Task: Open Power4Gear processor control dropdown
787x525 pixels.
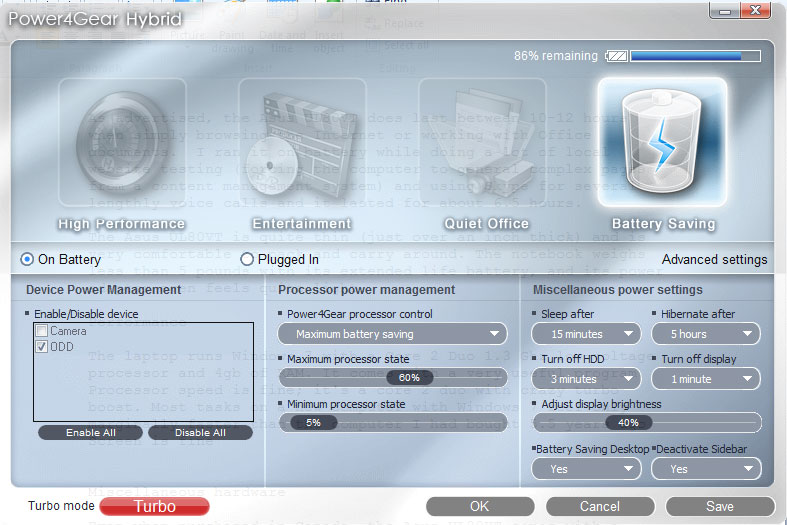Action: [392, 334]
